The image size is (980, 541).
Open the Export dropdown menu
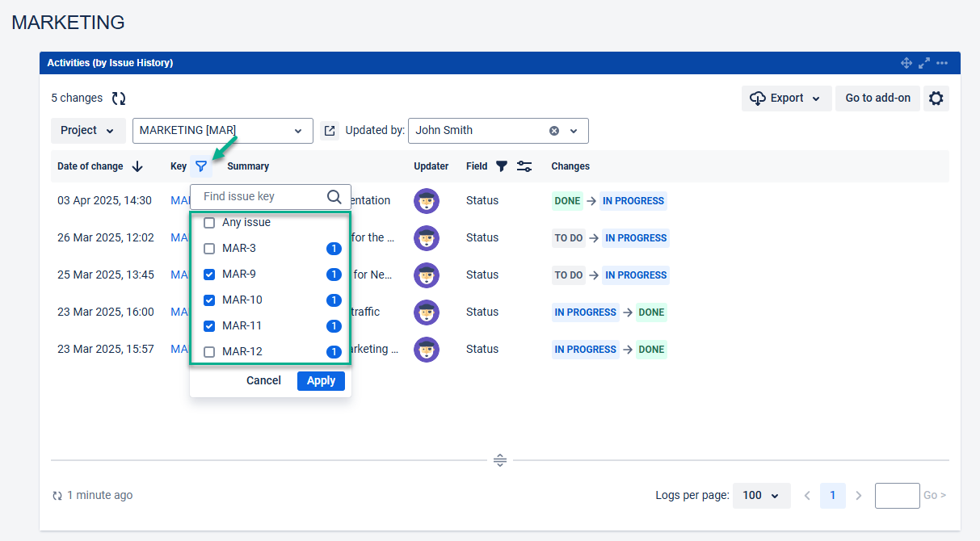pos(786,99)
